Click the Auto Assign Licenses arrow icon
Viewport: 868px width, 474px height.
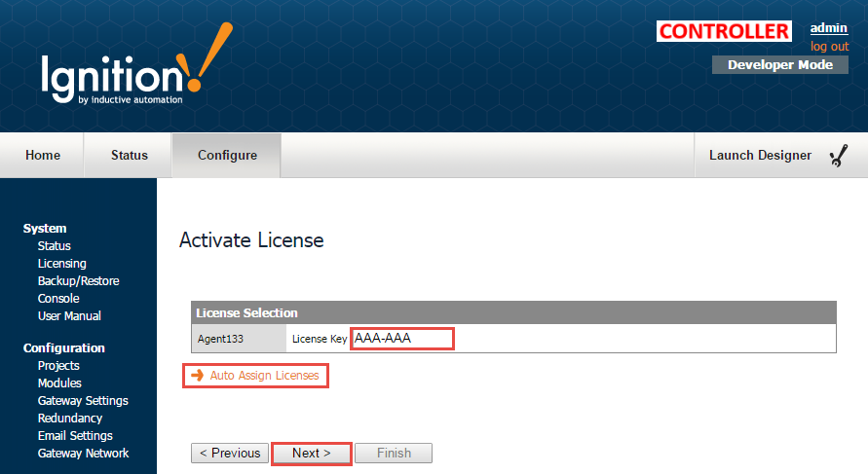click(x=197, y=376)
